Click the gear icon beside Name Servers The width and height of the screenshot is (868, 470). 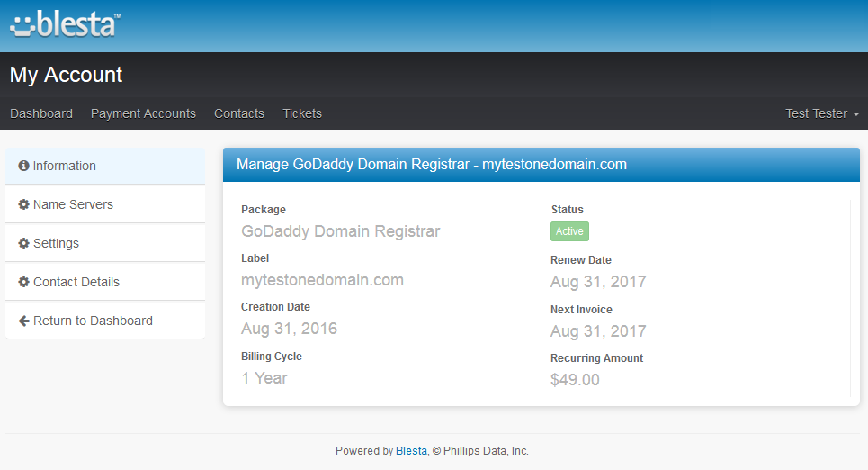pos(23,204)
